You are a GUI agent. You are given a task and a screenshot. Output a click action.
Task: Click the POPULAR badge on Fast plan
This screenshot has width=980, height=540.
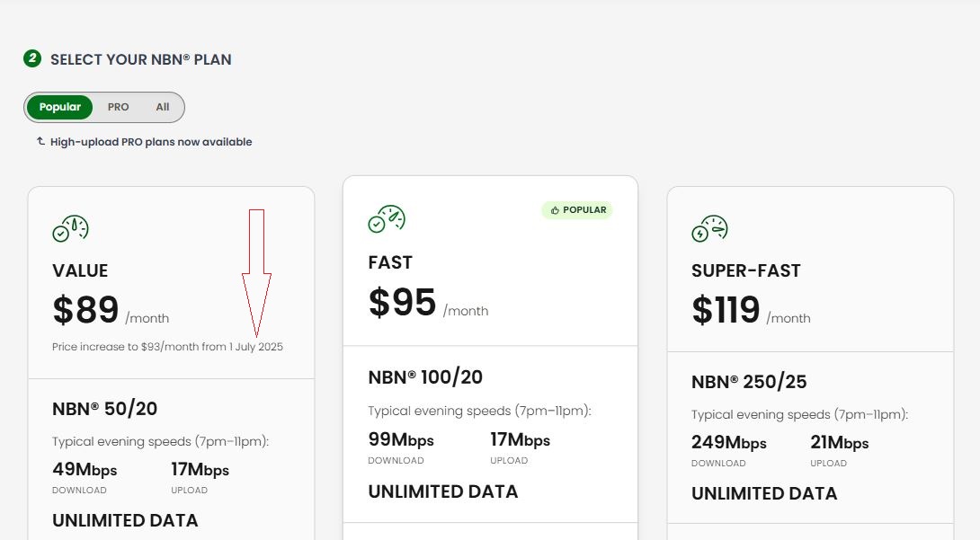[577, 210]
